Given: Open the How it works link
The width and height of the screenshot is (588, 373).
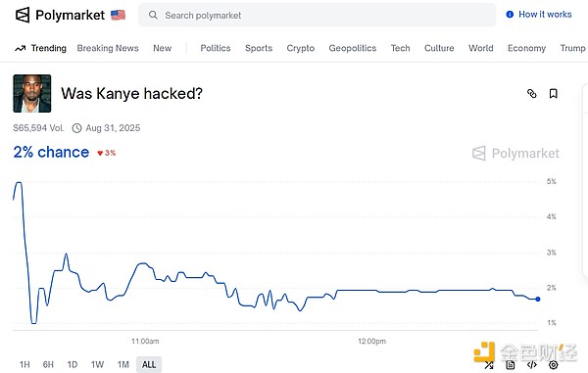Looking at the screenshot, I should point(545,15).
